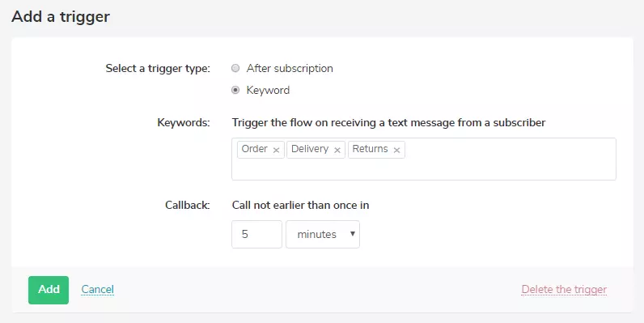Click the 'Select a trigger type:' label
The height and width of the screenshot is (323, 644).
(x=158, y=68)
